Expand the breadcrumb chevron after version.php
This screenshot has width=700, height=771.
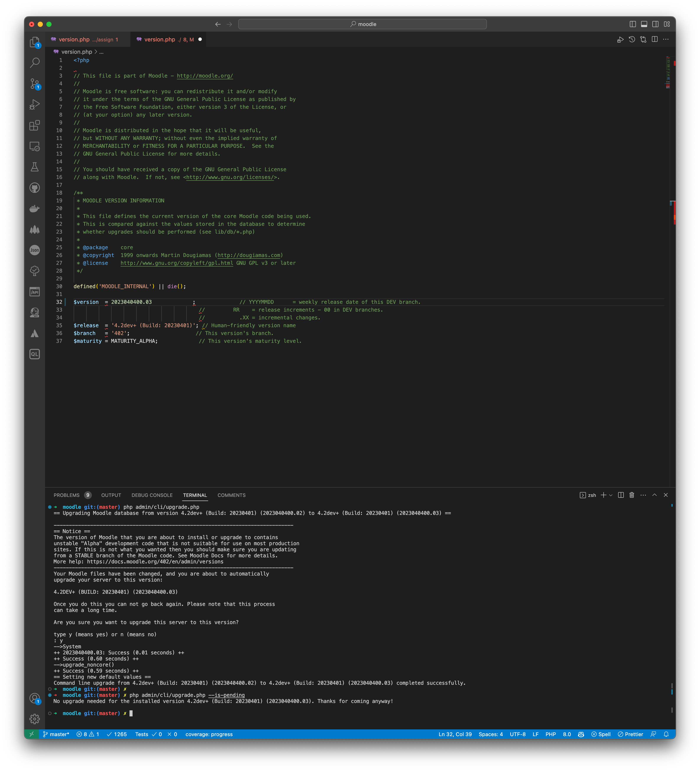click(96, 52)
